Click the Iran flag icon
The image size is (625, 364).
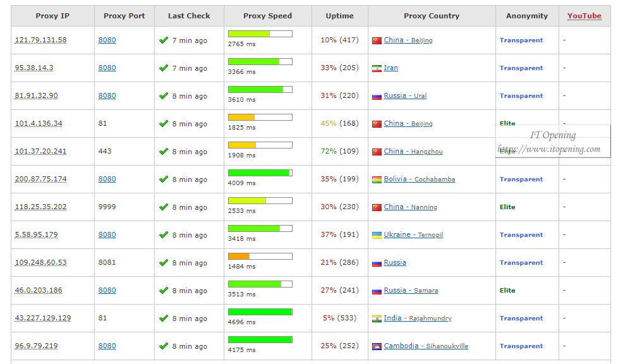tap(377, 68)
